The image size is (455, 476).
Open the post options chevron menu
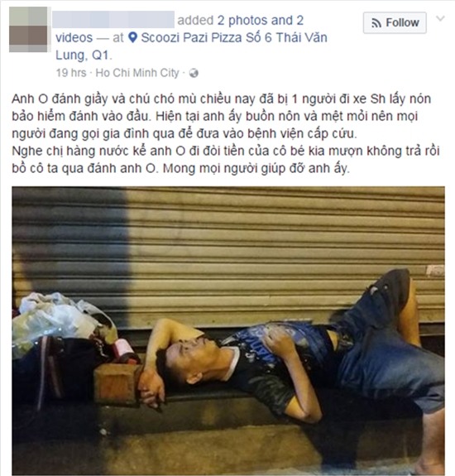(x=440, y=18)
